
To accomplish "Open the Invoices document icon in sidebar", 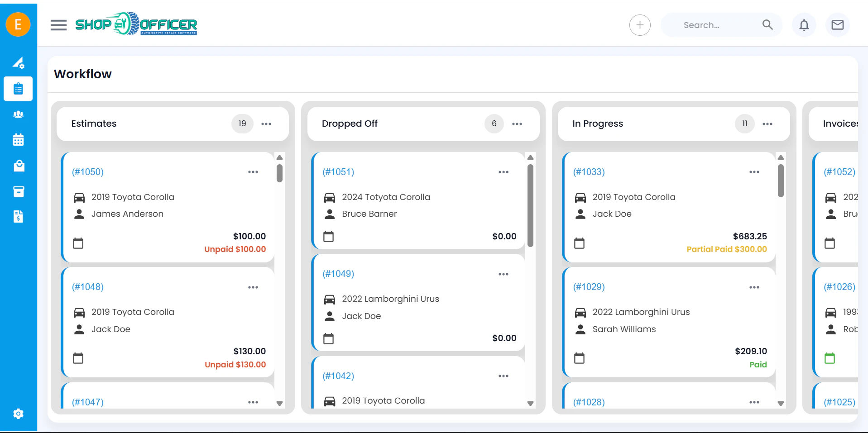I will [x=18, y=217].
